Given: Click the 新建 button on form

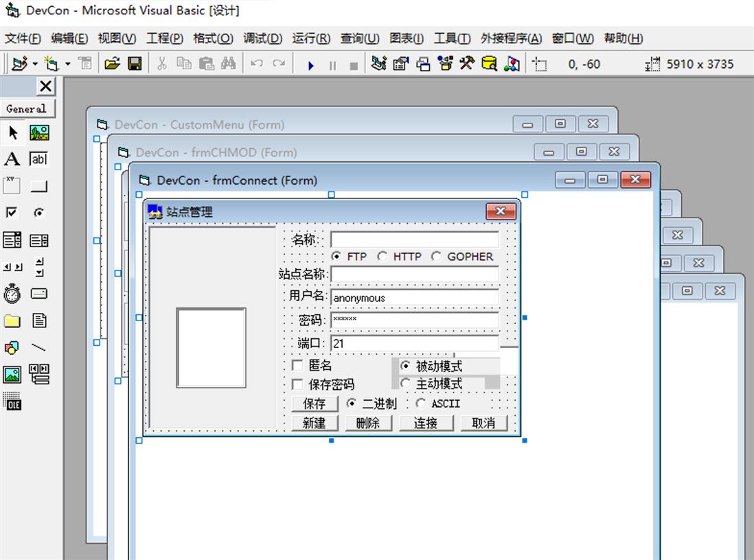Looking at the screenshot, I should click(314, 423).
